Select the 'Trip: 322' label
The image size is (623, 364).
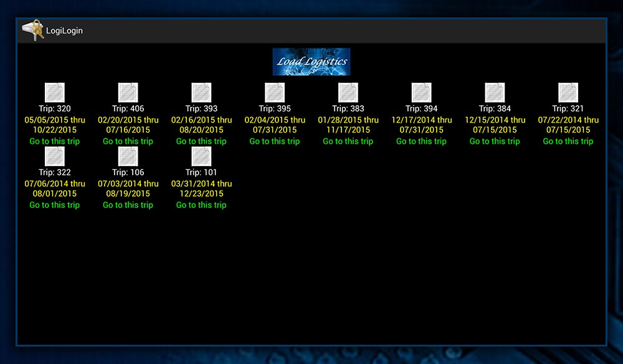(55, 173)
